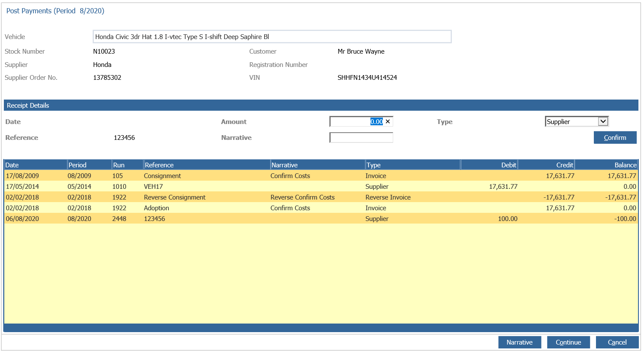Click into the Narrative text field

361,137
